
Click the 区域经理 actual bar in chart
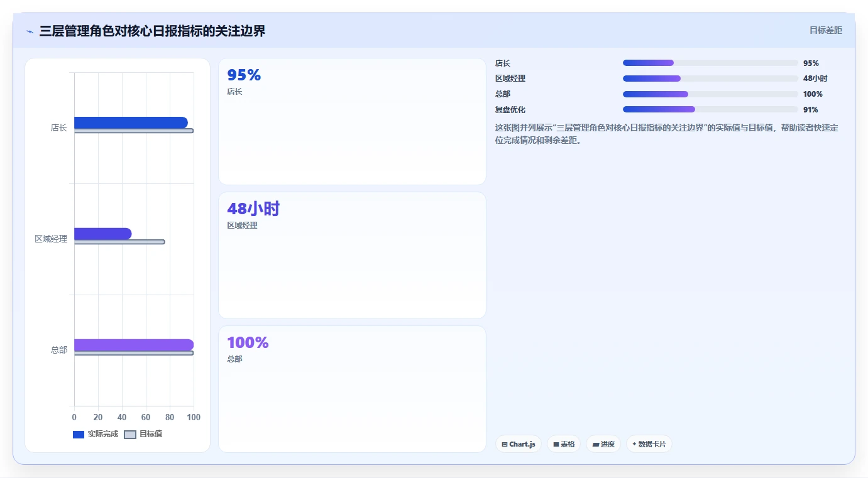click(103, 234)
